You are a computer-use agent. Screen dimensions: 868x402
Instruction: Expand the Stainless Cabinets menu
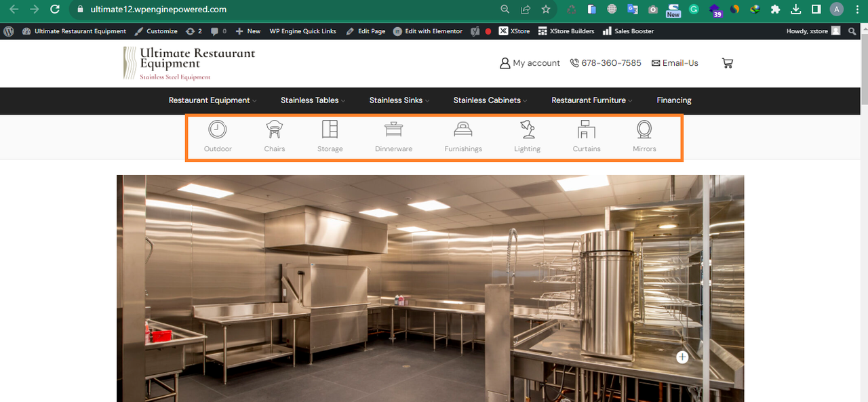pos(490,100)
